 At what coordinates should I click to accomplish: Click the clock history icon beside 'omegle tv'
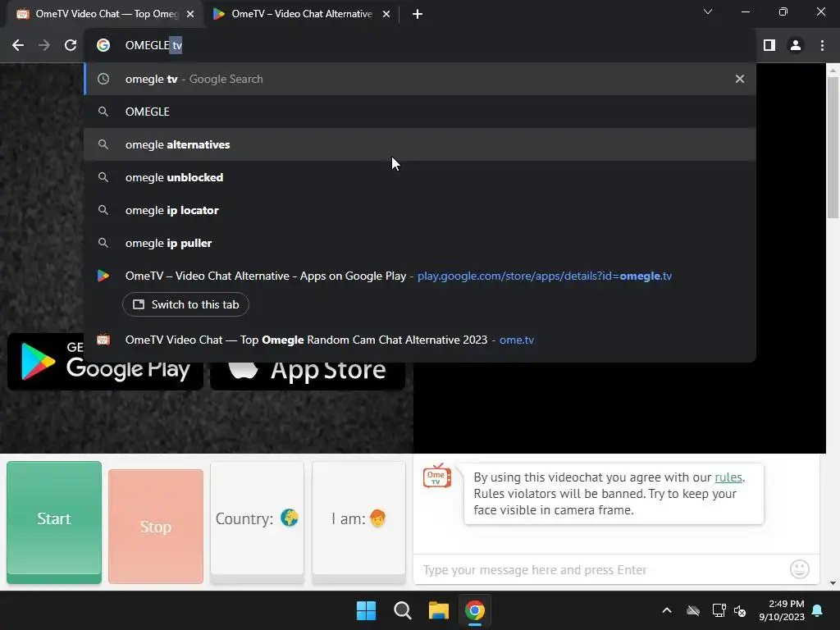[103, 79]
